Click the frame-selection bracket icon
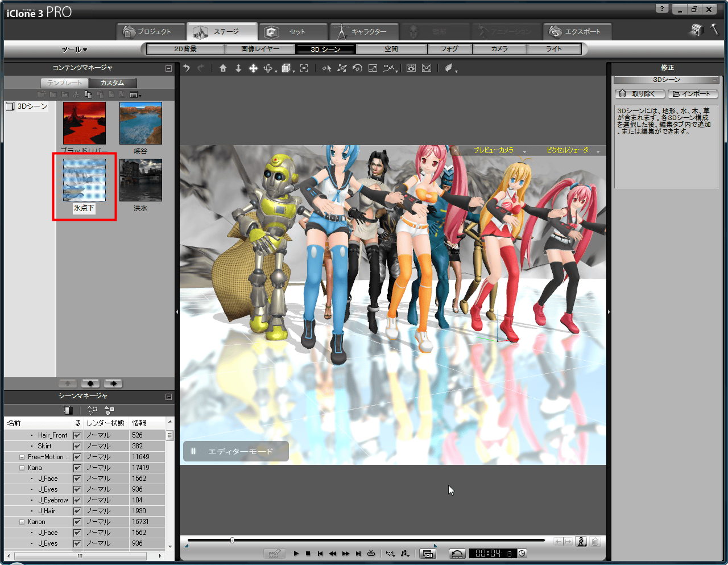Viewport: 728px width, 565px height. (x=304, y=68)
